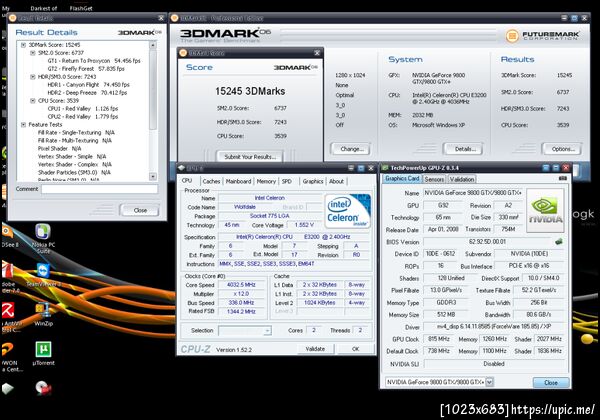Viewport: 600px width, 420px height.
Task: Open the graphics card selector dropdown in GPU-Z
Action: [x=489, y=382]
